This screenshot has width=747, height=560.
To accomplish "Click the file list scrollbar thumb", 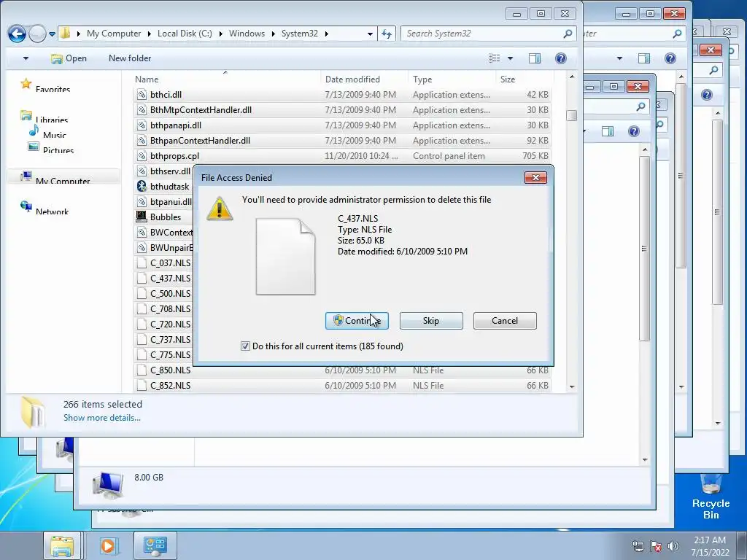I will coord(572,115).
